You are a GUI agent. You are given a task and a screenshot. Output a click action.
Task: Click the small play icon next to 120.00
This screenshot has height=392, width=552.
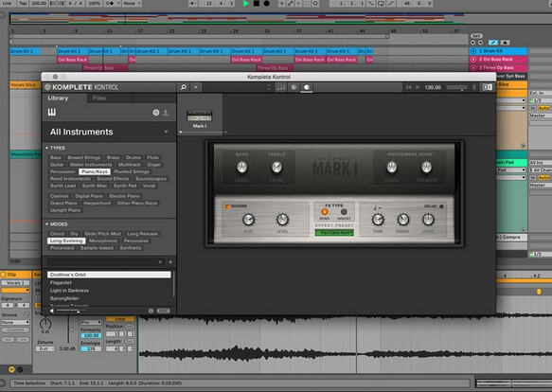point(418,87)
